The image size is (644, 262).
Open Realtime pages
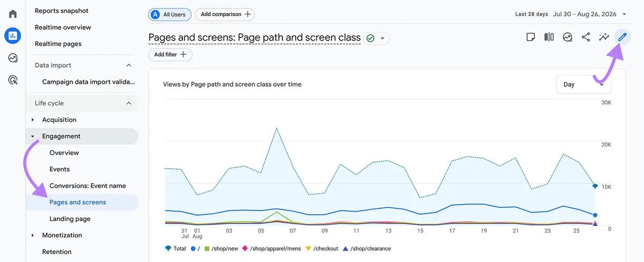(58, 44)
